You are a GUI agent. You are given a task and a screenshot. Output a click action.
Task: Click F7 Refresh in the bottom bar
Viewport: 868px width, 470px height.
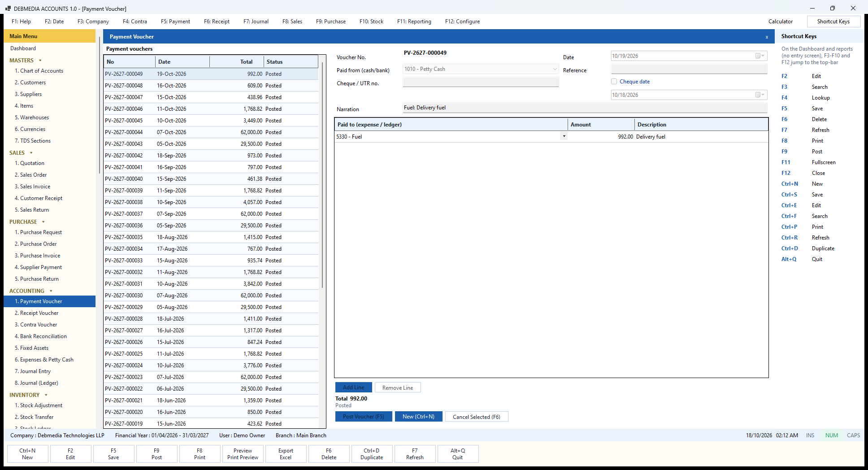415,454
